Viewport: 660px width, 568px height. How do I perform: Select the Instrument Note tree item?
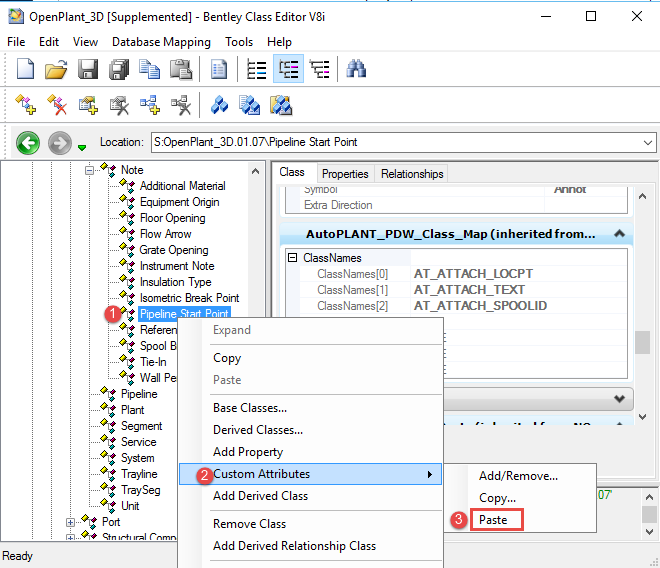tap(177, 266)
